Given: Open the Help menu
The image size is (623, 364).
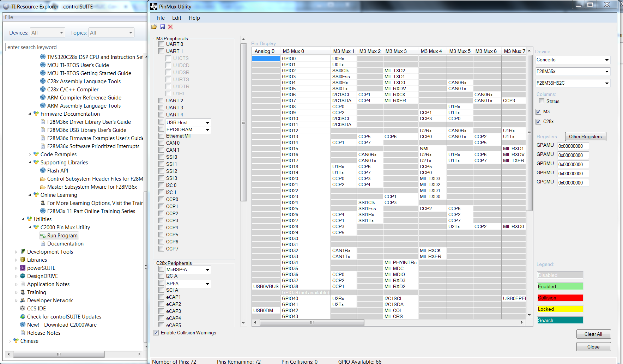Looking at the screenshot, I should [194, 18].
